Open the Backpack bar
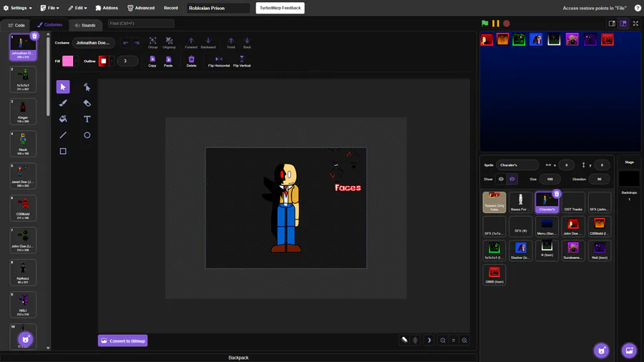Image resolution: width=644 pixels, height=362 pixels. (x=238, y=358)
